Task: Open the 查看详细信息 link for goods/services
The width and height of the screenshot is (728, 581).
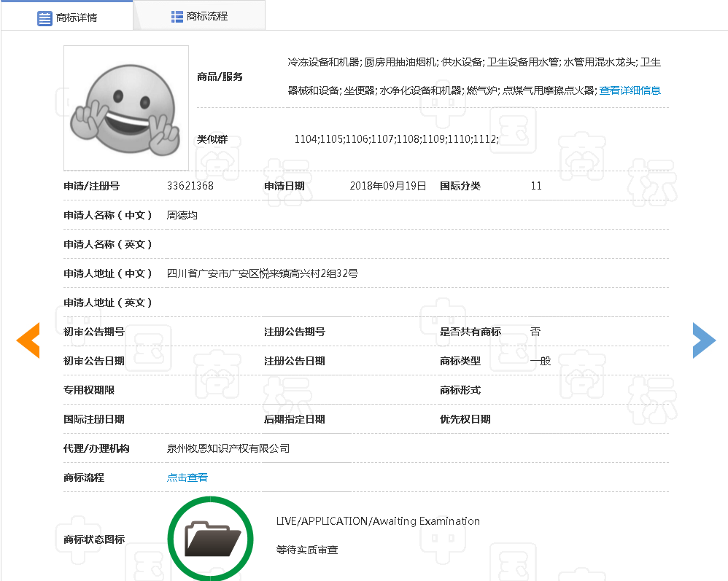Action: point(630,90)
